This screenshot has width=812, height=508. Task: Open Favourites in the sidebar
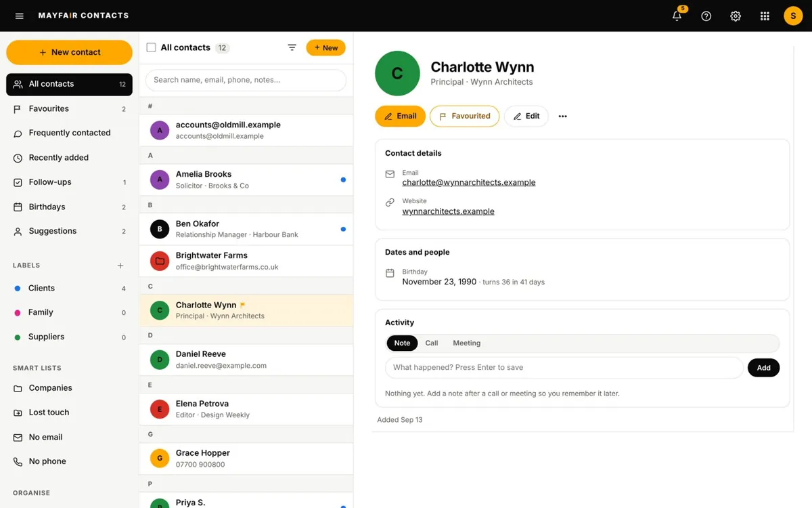tap(69, 108)
